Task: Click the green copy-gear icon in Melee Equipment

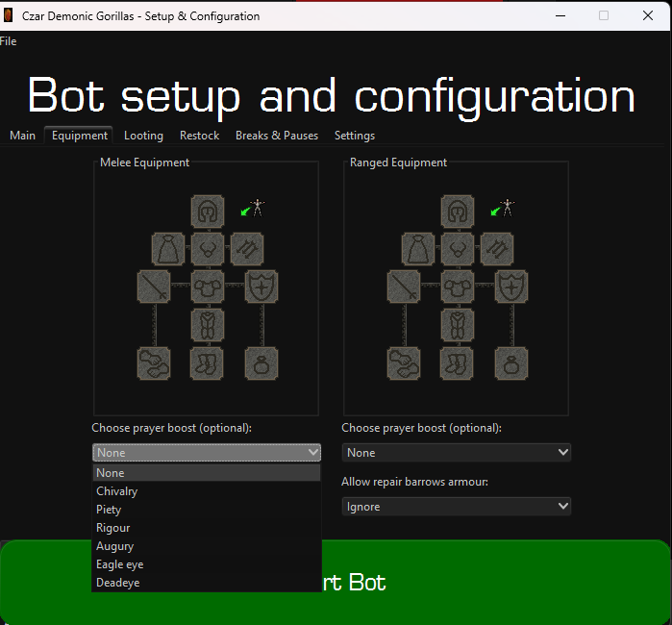Action: click(x=254, y=209)
